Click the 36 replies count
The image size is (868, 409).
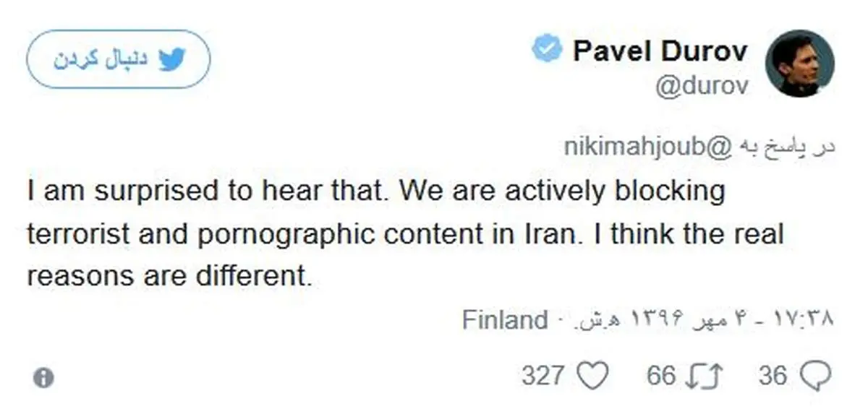coord(773,376)
